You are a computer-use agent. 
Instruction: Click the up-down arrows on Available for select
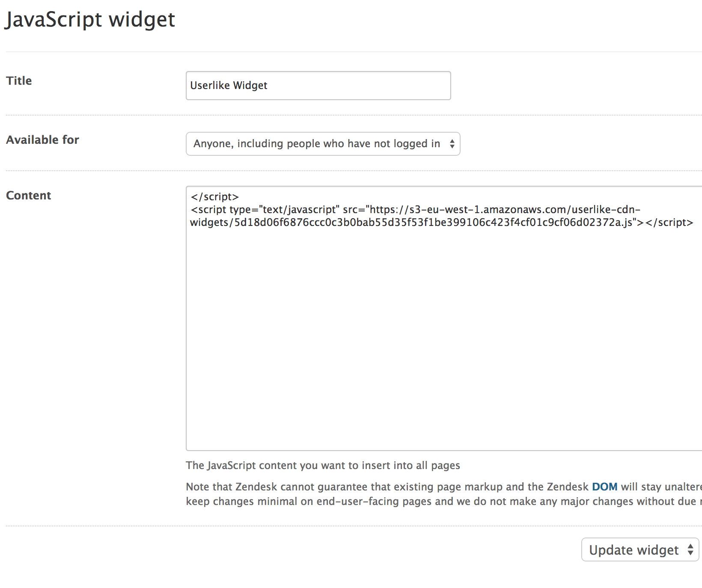click(452, 144)
